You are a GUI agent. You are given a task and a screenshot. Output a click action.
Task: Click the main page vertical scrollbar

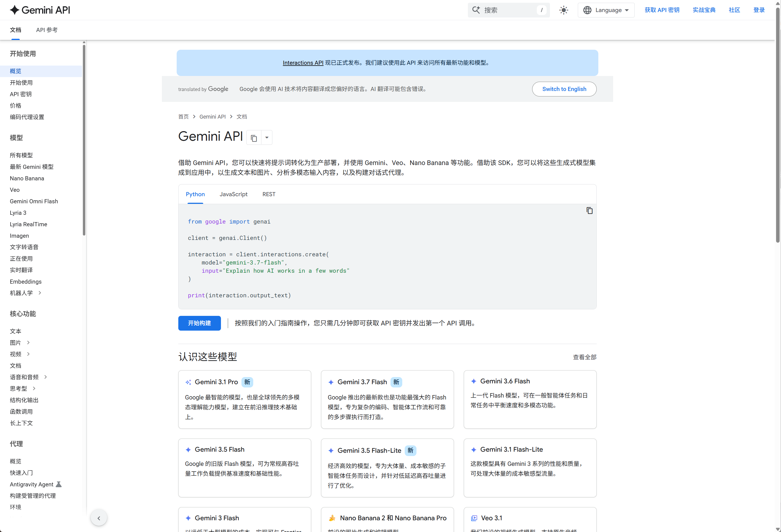(x=778, y=124)
